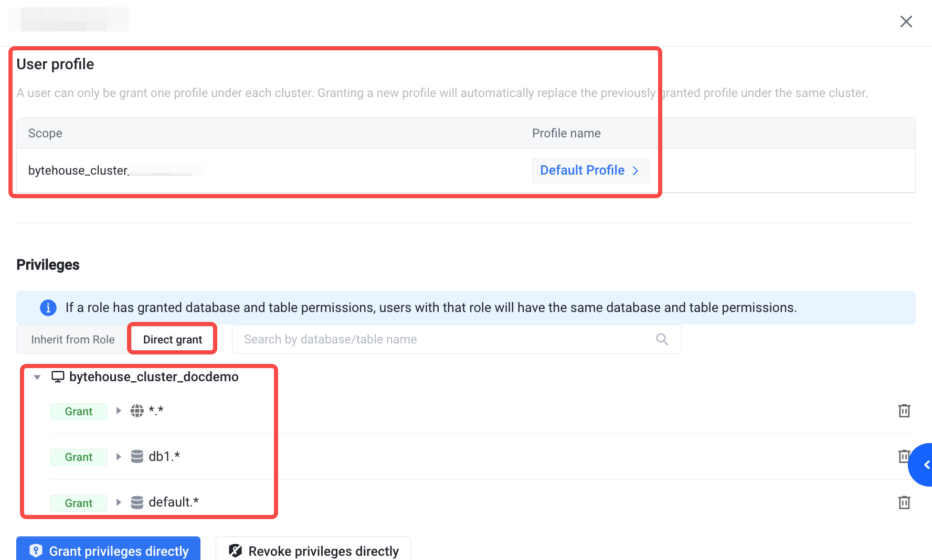
Task: Click database icon beside default.*
Action: pos(137,502)
